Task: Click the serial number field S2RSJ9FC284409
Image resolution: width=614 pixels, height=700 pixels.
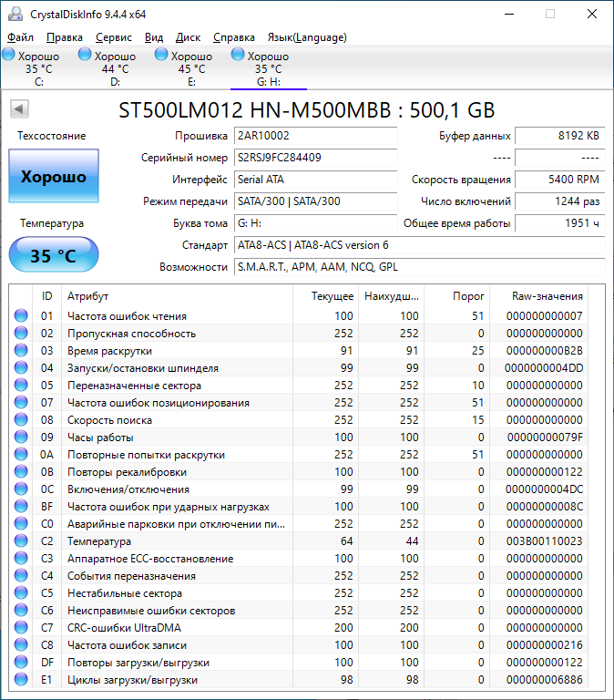Action: pyautogui.click(x=315, y=158)
